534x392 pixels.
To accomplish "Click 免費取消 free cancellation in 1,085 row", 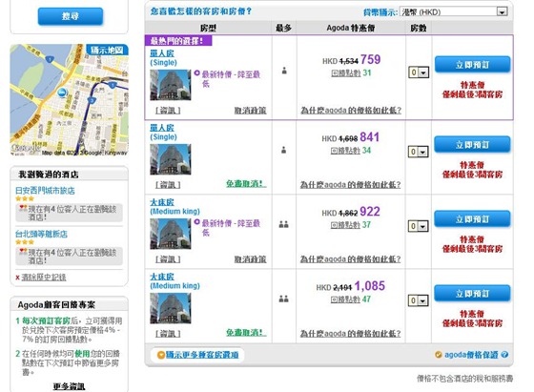I will point(246,333).
